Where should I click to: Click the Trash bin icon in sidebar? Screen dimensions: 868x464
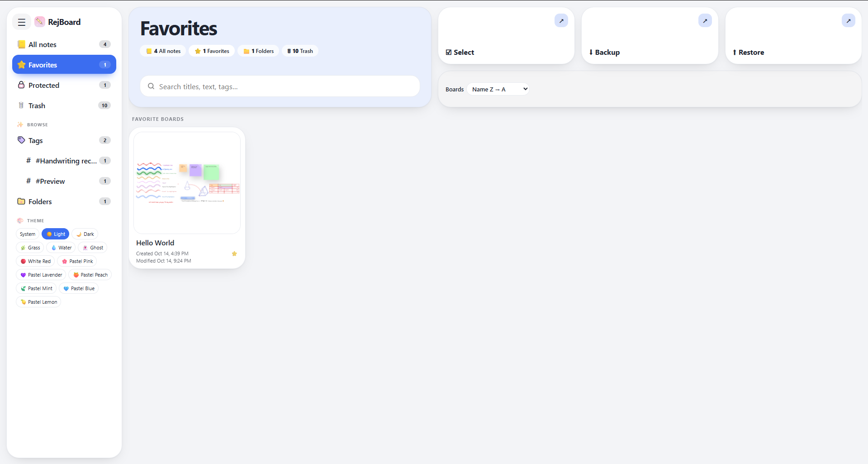(x=21, y=105)
